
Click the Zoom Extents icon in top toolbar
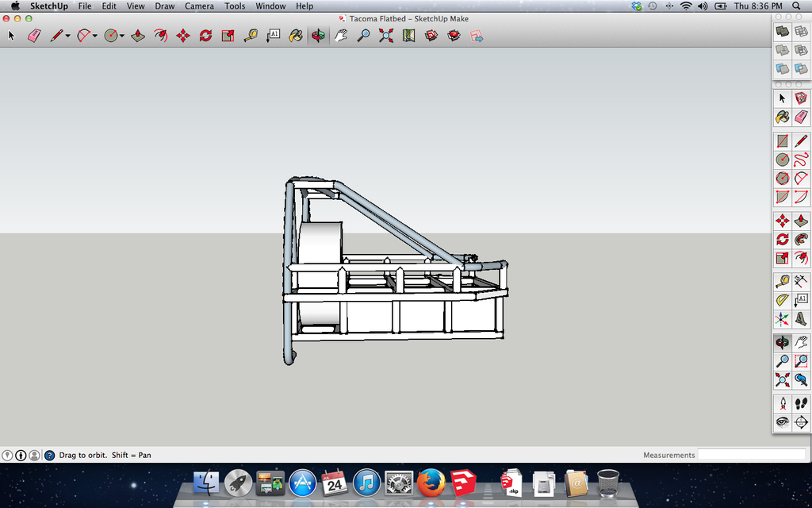point(386,35)
